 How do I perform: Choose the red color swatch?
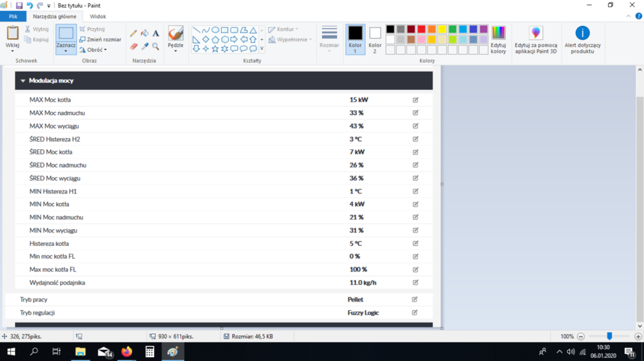click(x=421, y=30)
